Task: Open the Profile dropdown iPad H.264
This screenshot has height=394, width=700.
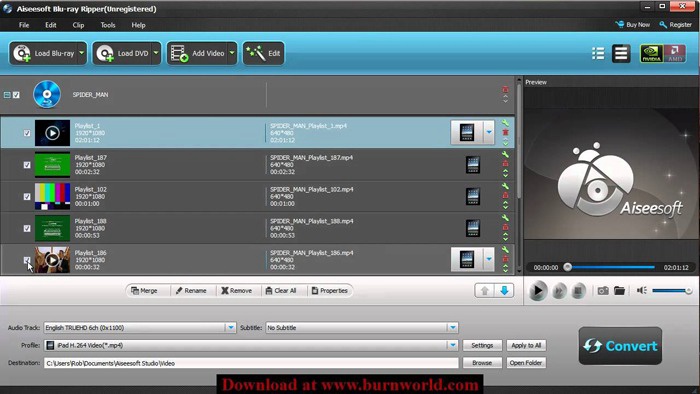Action: (453, 345)
